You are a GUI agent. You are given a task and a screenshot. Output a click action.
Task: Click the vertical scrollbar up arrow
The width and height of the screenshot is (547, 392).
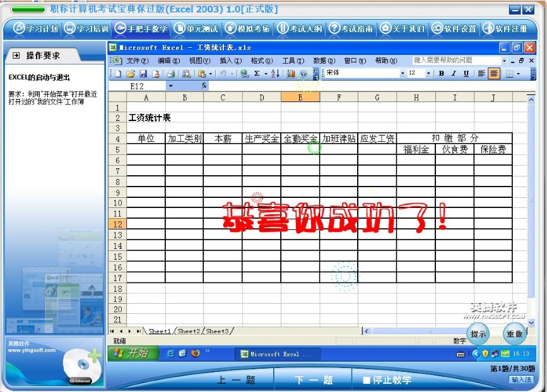[x=531, y=100]
